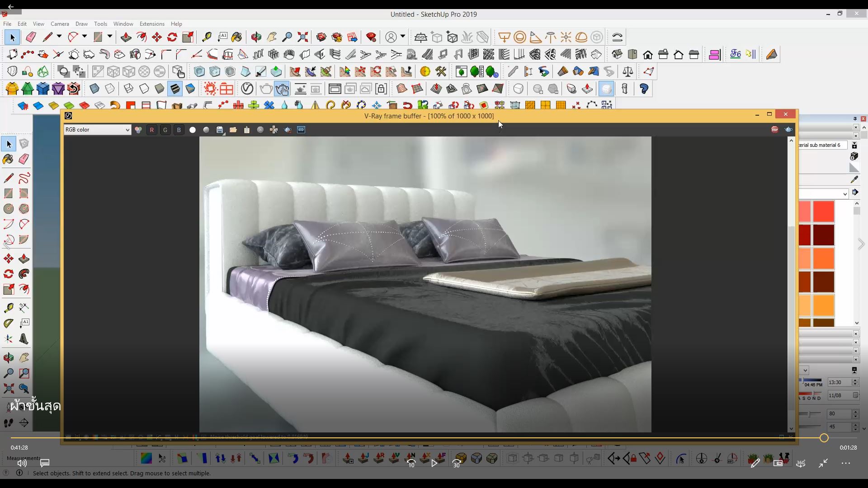Select the Paint Bucket tool
Image resolution: width=868 pixels, height=488 pixels.
click(x=8, y=159)
